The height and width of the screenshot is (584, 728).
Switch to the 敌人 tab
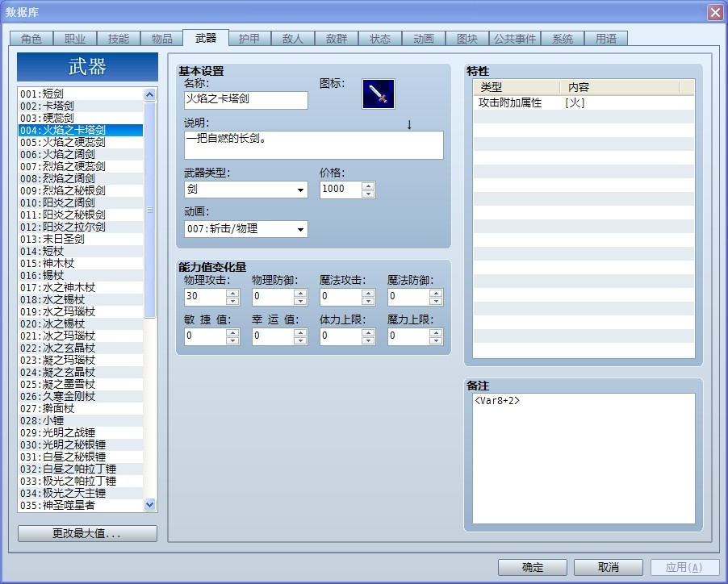coord(293,39)
